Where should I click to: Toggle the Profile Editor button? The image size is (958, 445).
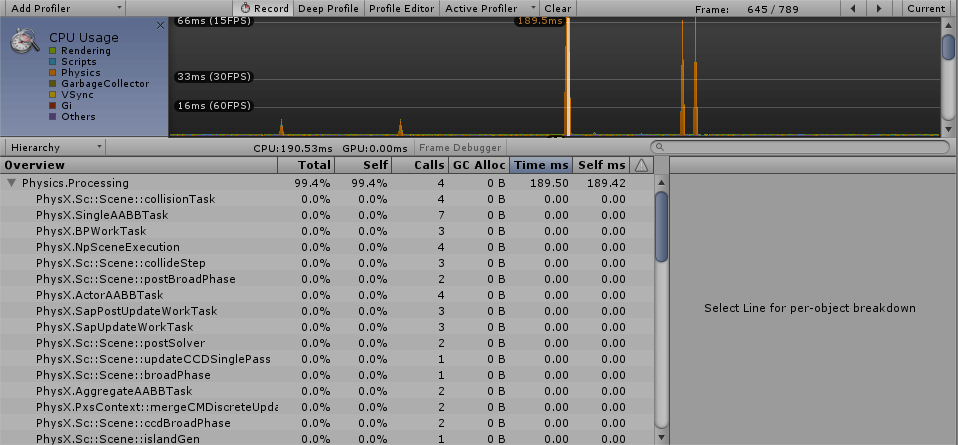[401, 8]
